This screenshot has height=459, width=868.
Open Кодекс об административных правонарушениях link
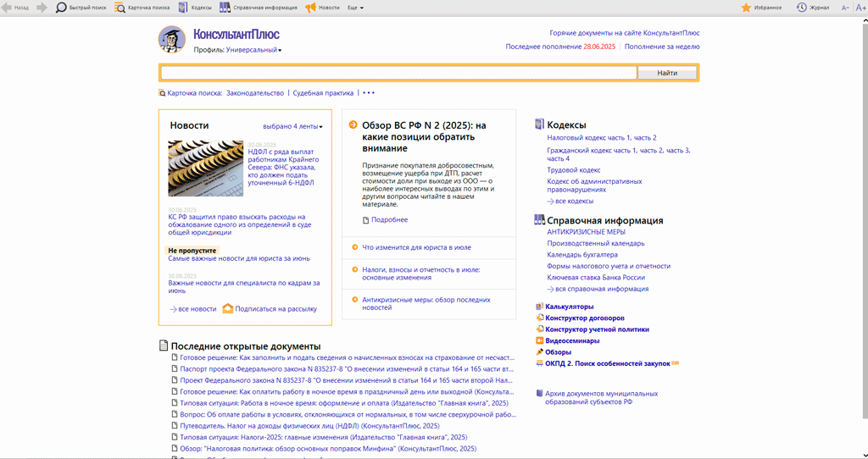[x=594, y=185]
